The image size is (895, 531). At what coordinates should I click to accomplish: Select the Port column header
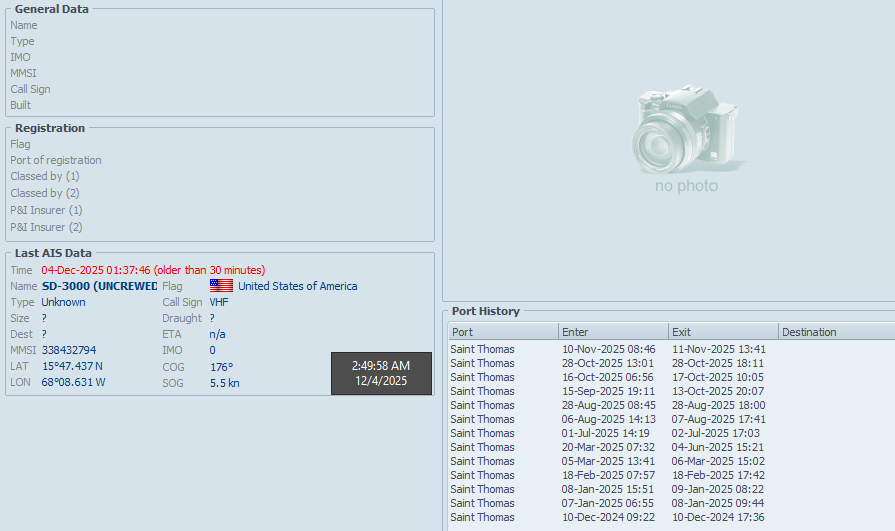(503, 332)
